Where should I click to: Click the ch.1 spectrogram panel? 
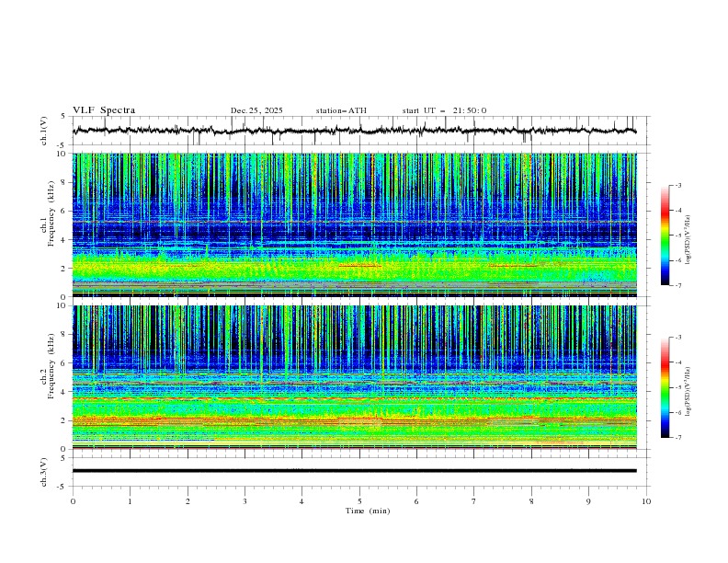pyautogui.click(x=355, y=224)
